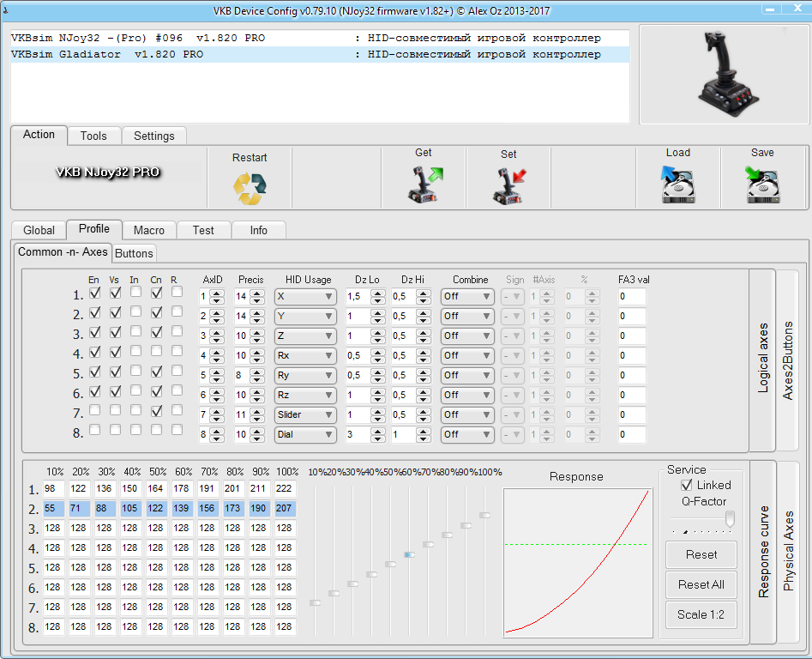Switch to the Macro tab
This screenshot has height=659, width=812.
tap(148, 230)
